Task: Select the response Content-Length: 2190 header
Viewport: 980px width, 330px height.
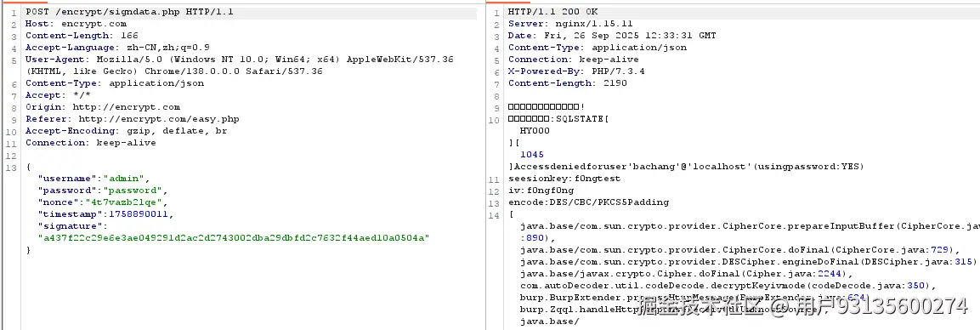Action: point(568,83)
